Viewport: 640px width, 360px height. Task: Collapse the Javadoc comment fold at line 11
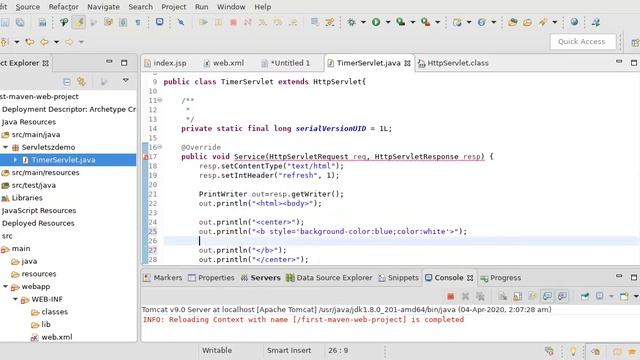pyautogui.click(x=160, y=100)
